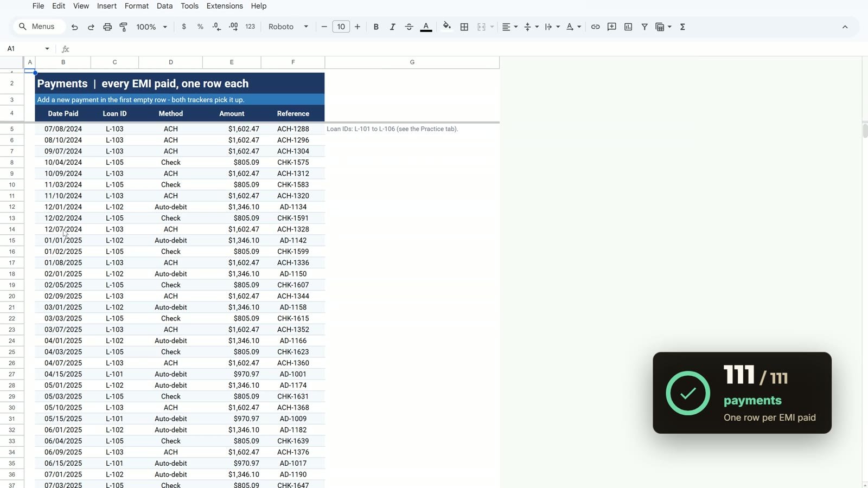The height and width of the screenshot is (488, 868).
Task: Collapse the menus with the chevron
Action: [845, 27]
